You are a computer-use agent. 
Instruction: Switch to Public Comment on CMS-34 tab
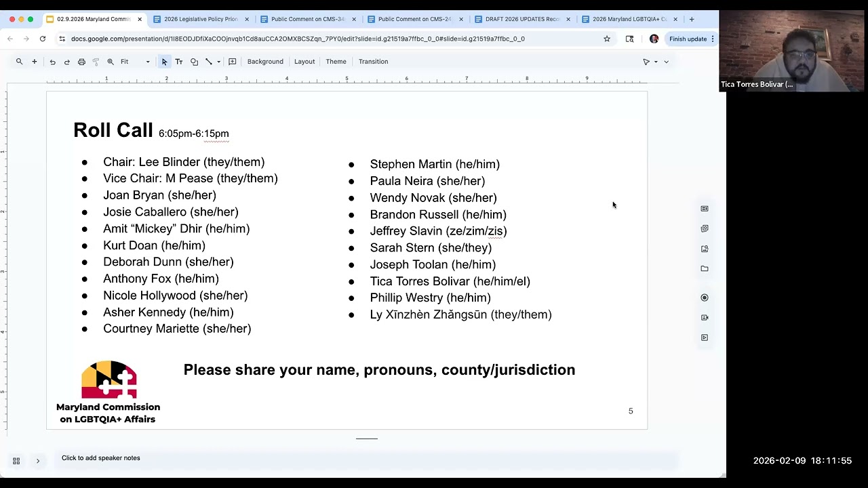tap(308, 19)
